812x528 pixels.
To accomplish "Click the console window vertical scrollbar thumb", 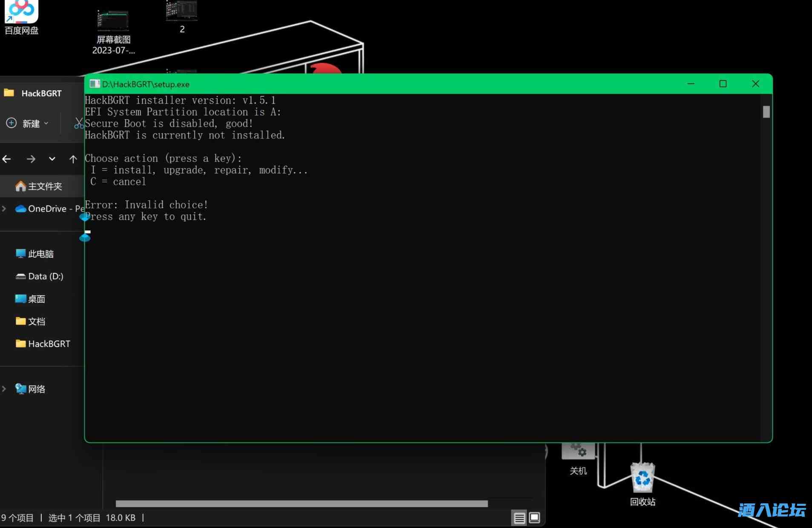I will coord(766,112).
